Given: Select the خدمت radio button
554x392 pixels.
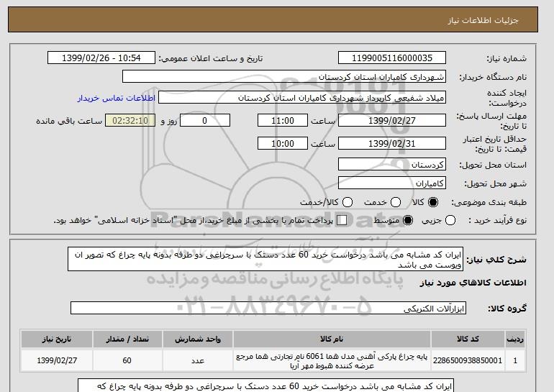Looking at the screenshot, I should (396, 202).
